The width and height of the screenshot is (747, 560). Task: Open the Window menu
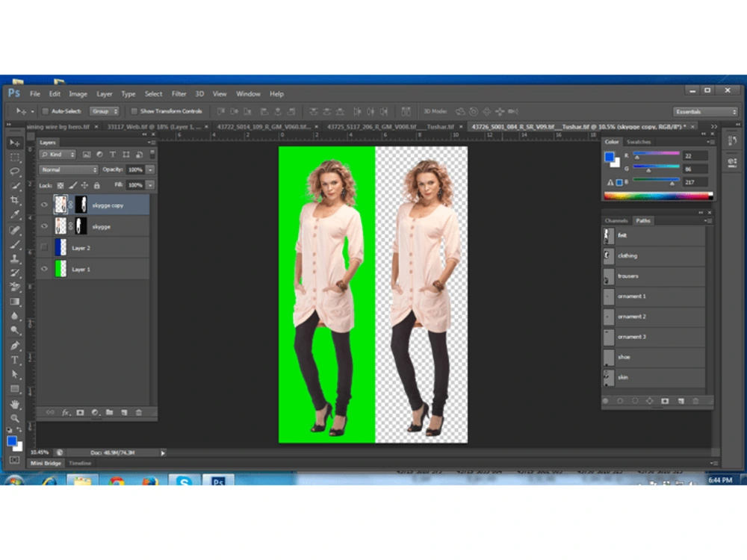(248, 94)
